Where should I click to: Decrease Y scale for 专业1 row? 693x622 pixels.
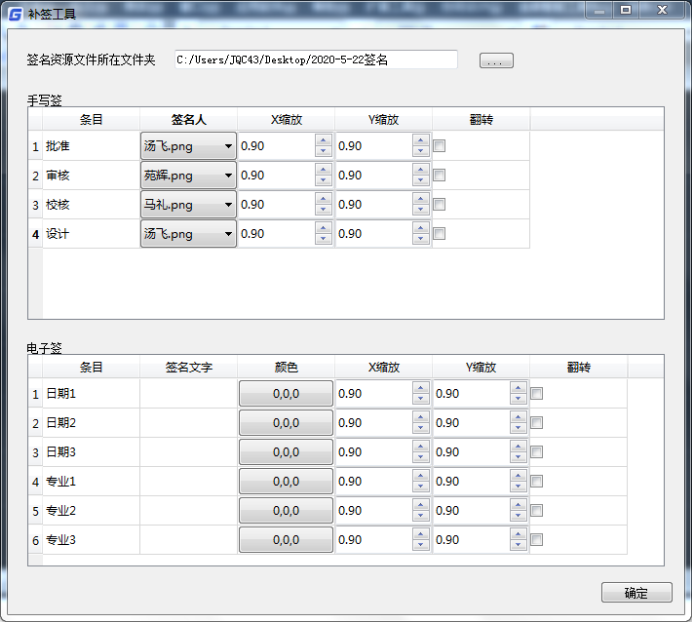tap(518, 487)
